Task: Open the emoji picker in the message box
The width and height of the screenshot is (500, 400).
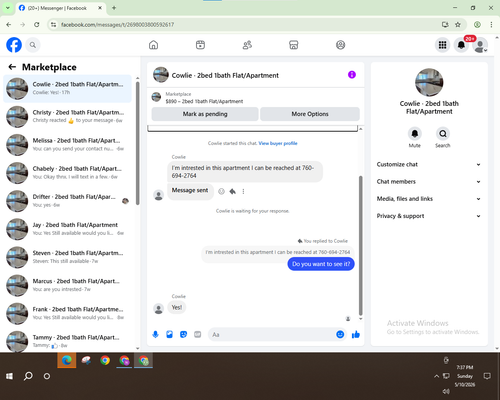Action: coord(340,334)
